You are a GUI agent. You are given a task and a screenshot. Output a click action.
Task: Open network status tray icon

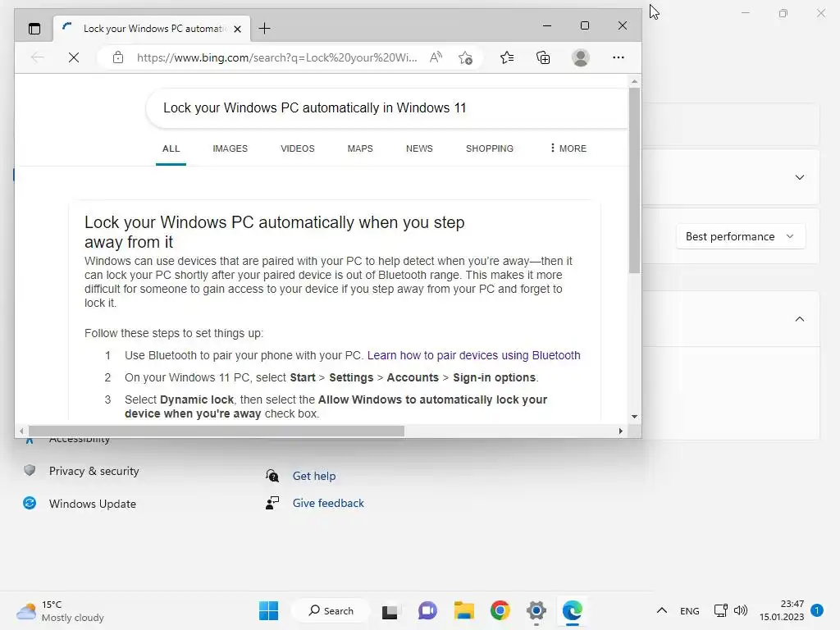tap(721, 610)
